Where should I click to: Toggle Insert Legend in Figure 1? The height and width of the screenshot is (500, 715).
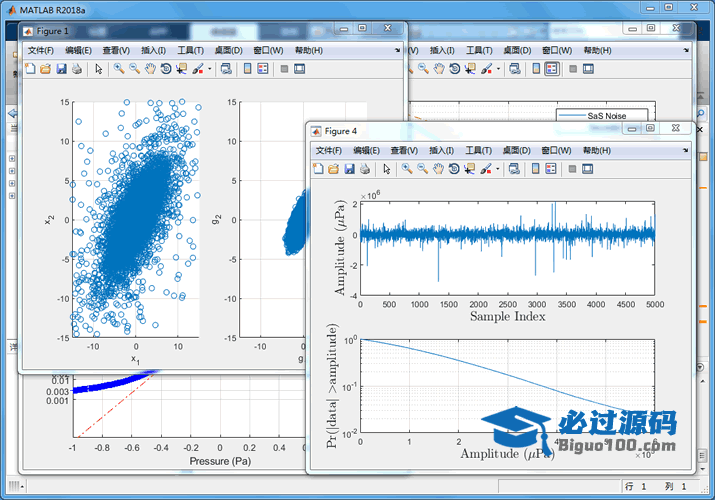point(263,69)
